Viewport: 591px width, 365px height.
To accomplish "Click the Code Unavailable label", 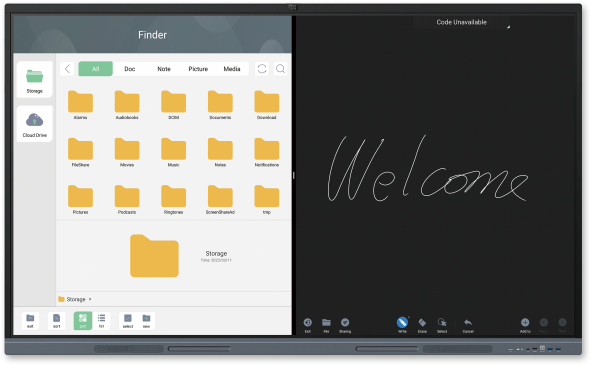I will pos(461,22).
